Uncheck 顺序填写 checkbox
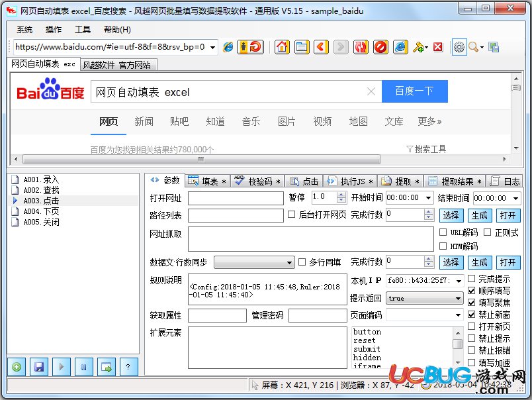Screen dimensions: 532x400 click(471, 291)
